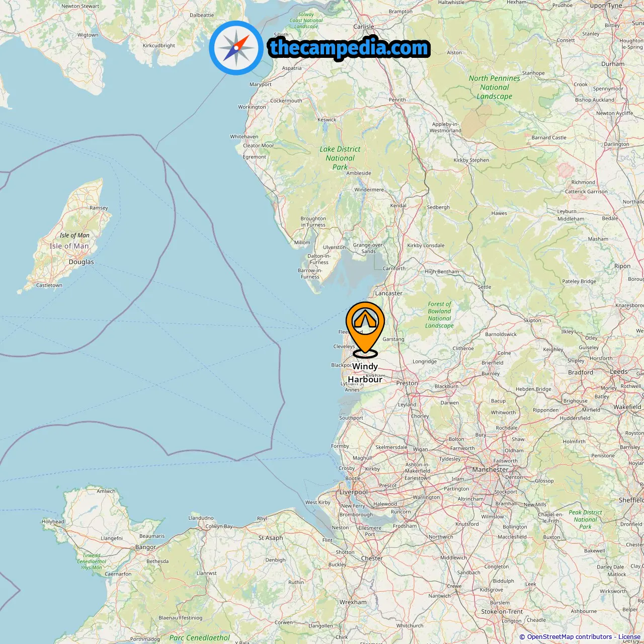Click the Preston town label
This screenshot has height=644, width=644.
(407, 383)
